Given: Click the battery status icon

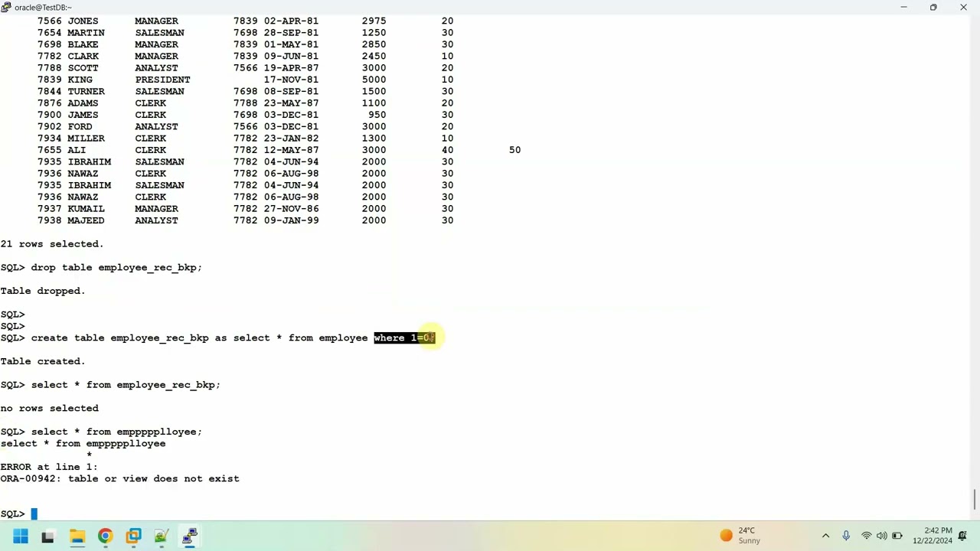Looking at the screenshot, I should pyautogui.click(x=897, y=536).
